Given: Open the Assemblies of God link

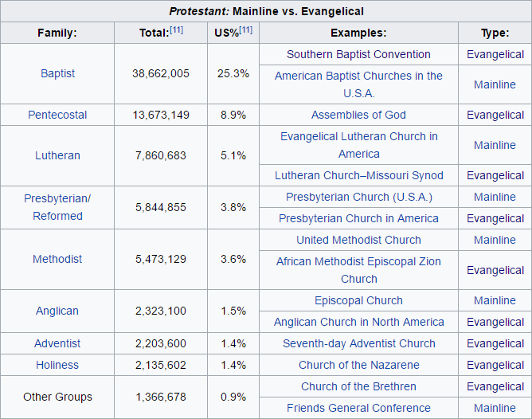Looking at the screenshot, I should coord(358,115).
